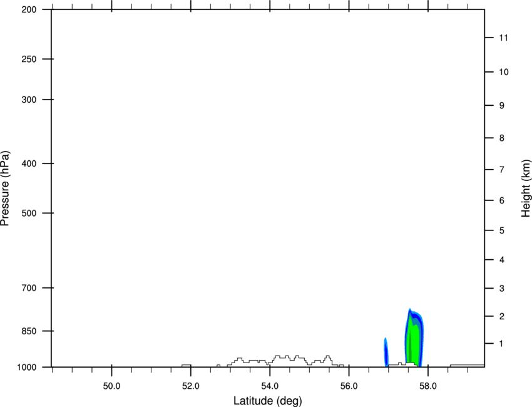
Task: Click the 500 pressure tick label
Action: coord(29,213)
